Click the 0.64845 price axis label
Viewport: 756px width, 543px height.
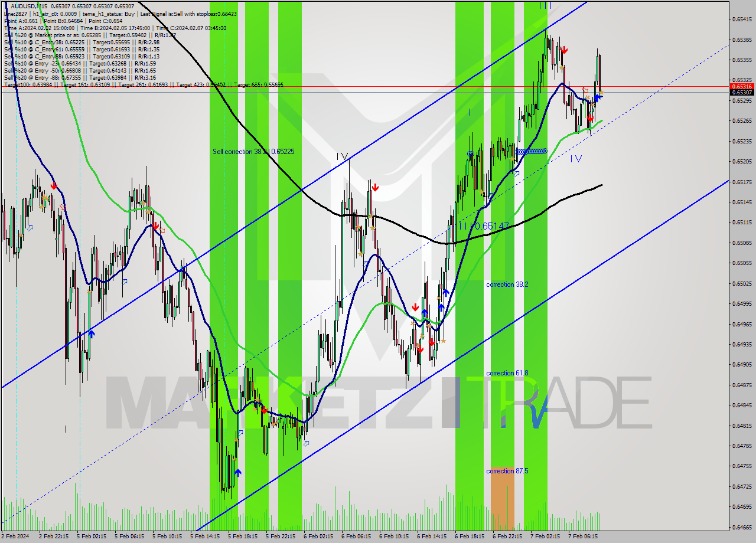(741, 405)
